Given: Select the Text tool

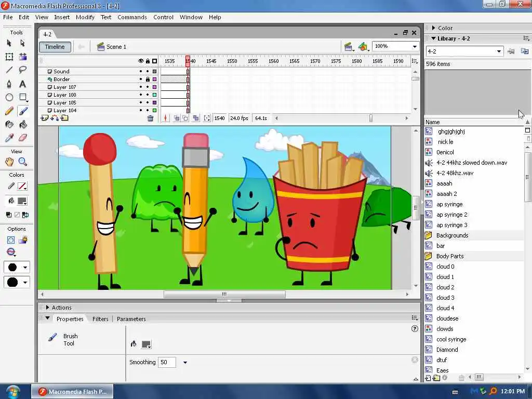Looking at the screenshot, I should pyautogui.click(x=23, y=84).
